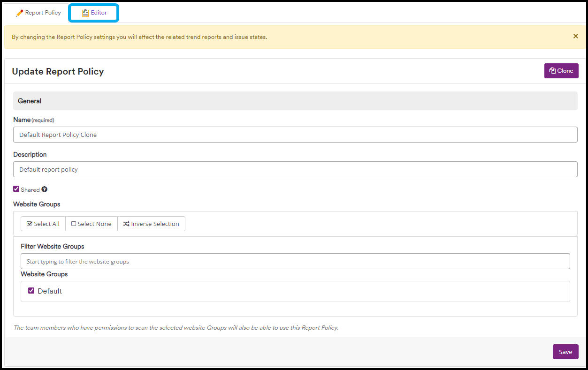Image resolution: width=588 pixels, height=370 pixels.
Task: Enable all groups via Select All
Action: 43,224
